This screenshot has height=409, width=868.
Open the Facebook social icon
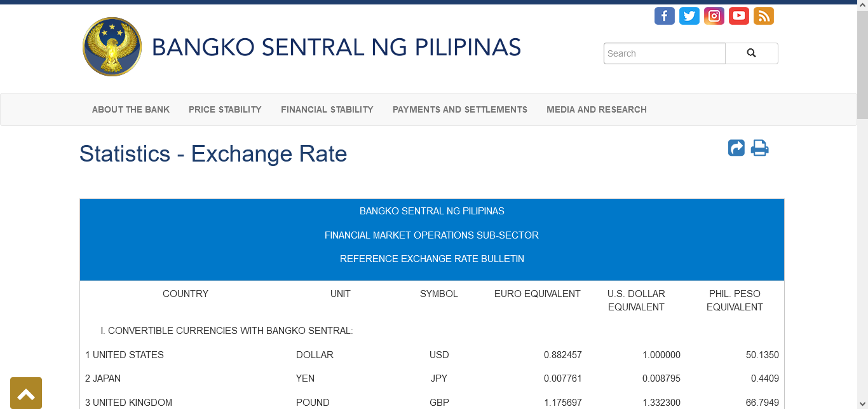[x=664, y=16]
